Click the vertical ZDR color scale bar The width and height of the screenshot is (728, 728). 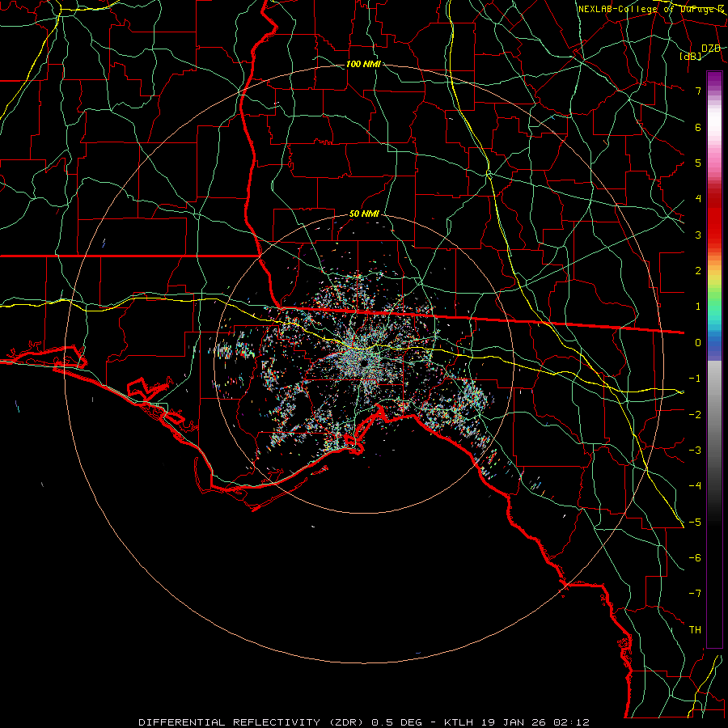pos(714,359)
